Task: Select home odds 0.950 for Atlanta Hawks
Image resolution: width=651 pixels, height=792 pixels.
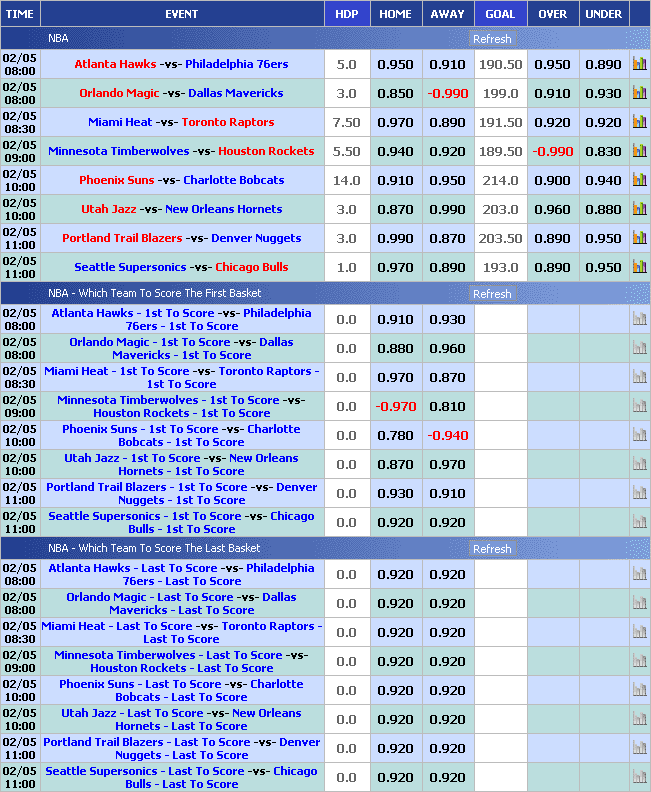Action: click(x=395, y=64)
